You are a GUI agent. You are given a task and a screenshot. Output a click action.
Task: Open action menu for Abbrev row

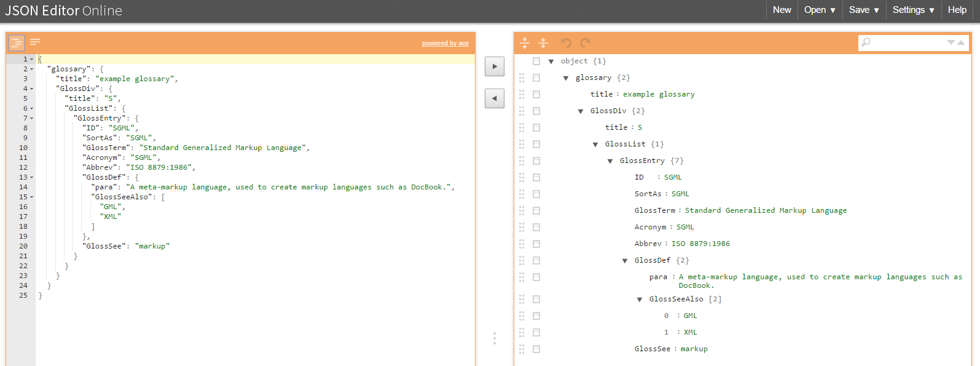(536, 244)
